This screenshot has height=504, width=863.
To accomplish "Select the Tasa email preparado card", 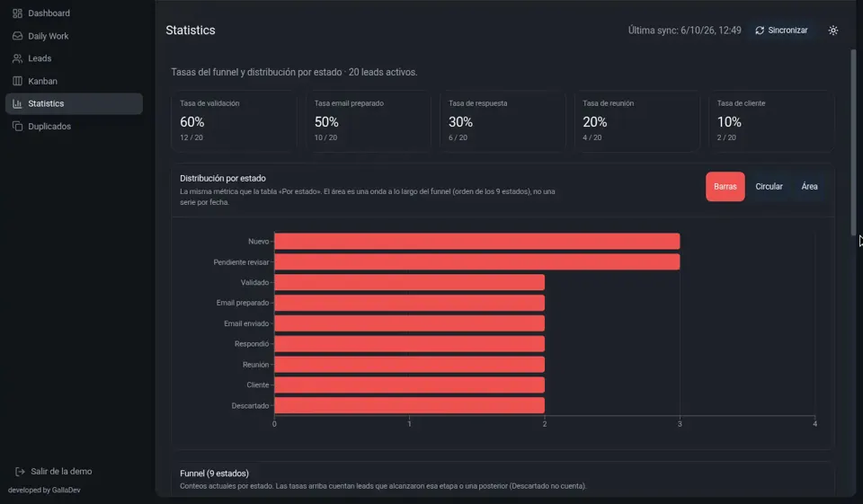I will click(369, 121).
